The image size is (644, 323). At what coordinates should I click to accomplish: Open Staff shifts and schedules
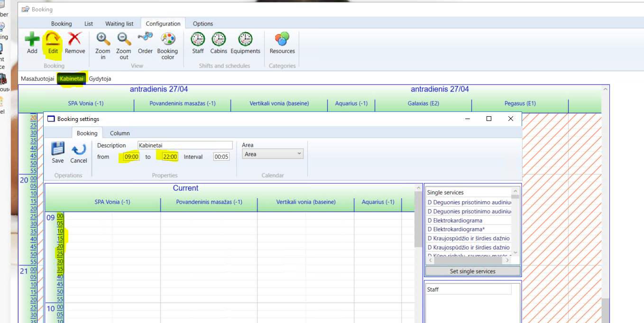pyautogui.click(x=198, y=39)
